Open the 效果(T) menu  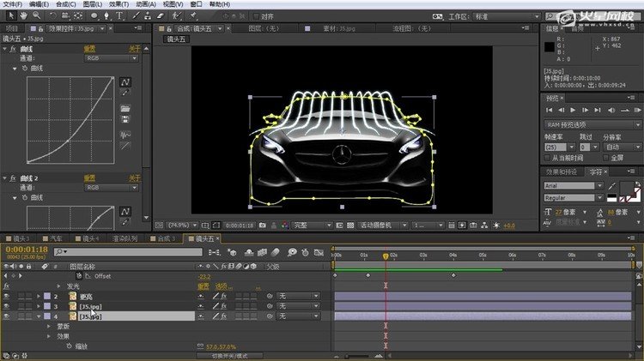click(x=118, y=4)
